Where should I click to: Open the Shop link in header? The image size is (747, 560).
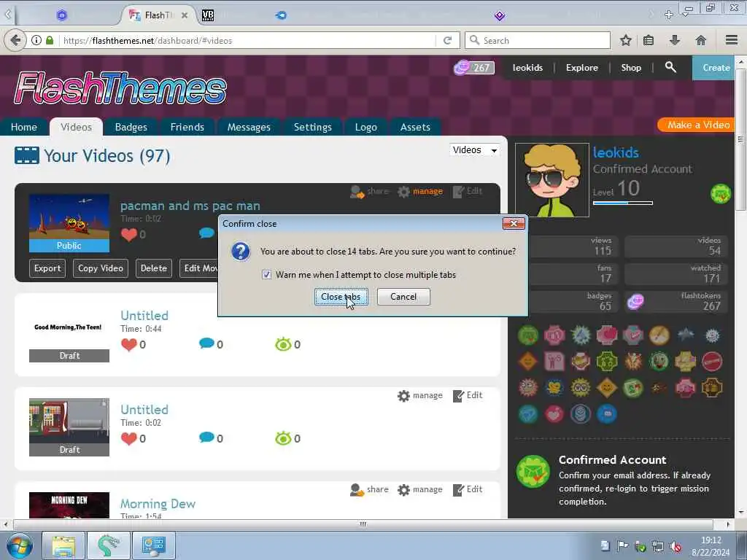(x=631, y=68)
